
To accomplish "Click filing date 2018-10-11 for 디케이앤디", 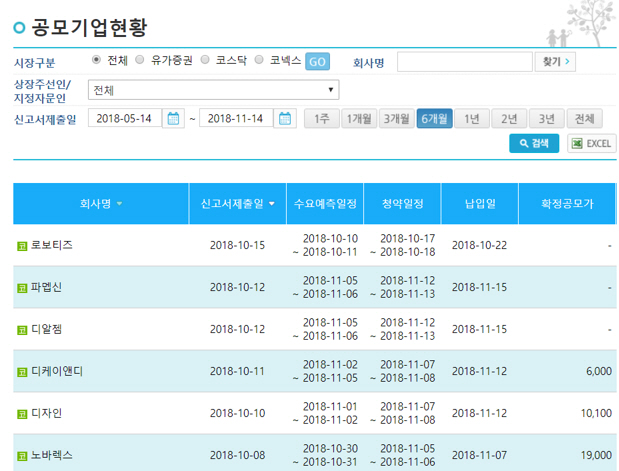I will tap(237, 371).
